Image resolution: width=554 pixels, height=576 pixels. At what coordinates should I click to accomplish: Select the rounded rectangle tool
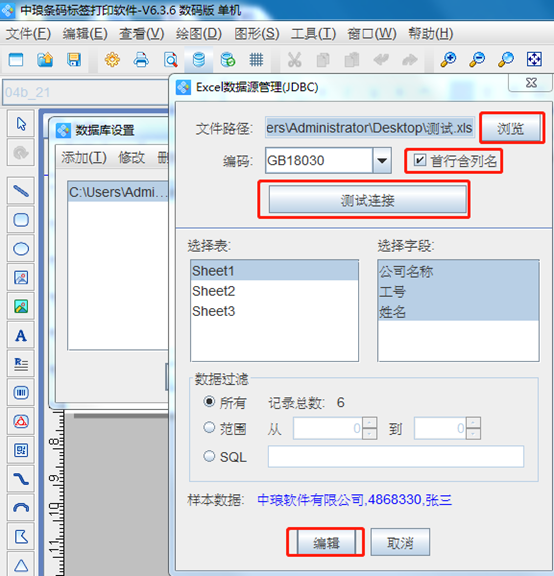21,220
